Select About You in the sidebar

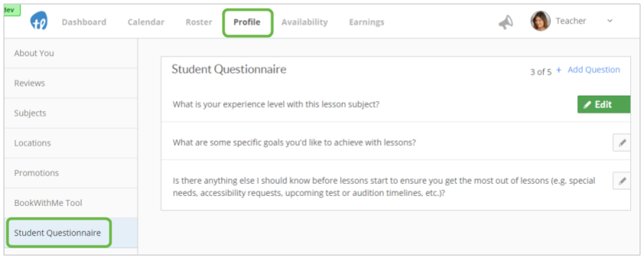tap(71, 54)
